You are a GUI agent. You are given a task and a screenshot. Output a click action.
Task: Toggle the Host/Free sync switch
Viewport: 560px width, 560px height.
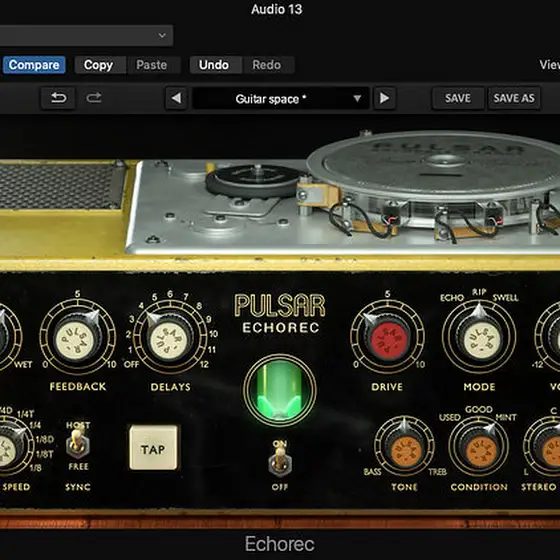[77, 443]
